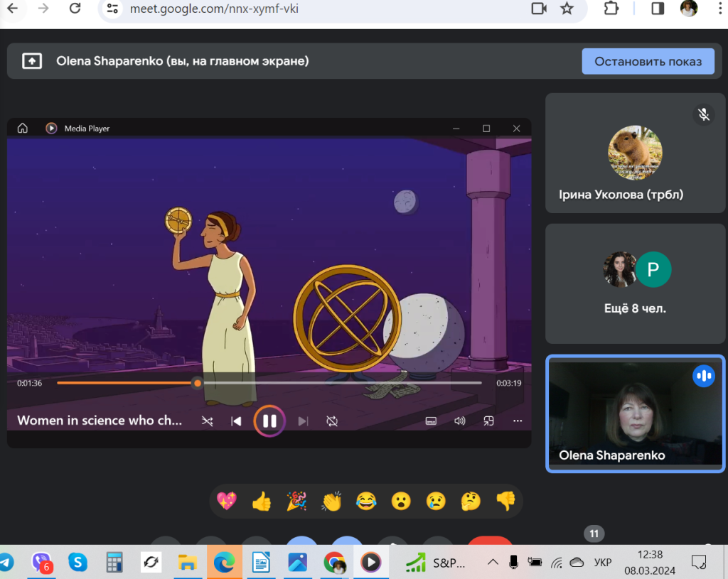Viewport: 728px width, 579px height.
Task: Click the title 'Women in science who ch...'
Action: coord(100,421)
